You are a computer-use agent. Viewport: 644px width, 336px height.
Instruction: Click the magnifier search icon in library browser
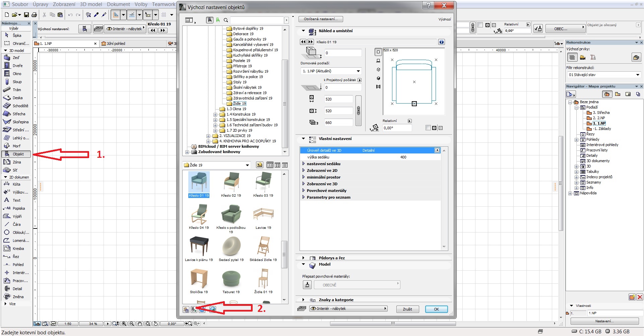pyautogui.click(x=226, y=20)
